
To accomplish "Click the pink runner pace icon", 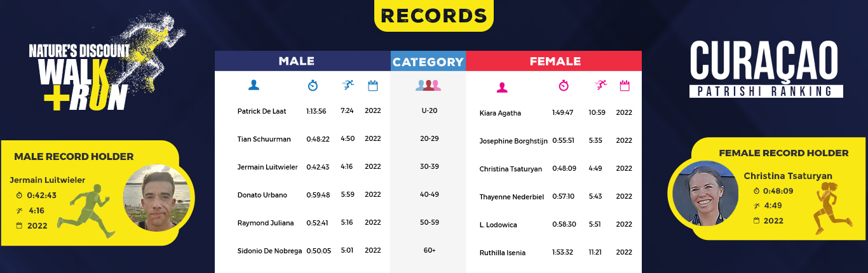I will click(x=601, y=85).
